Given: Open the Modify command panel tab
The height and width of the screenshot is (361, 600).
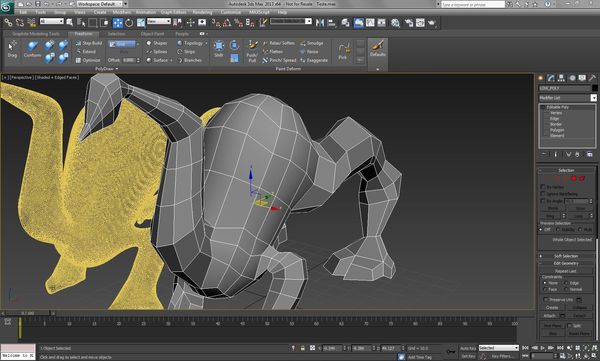Looking at the screenshot, I should pos(551,78).
